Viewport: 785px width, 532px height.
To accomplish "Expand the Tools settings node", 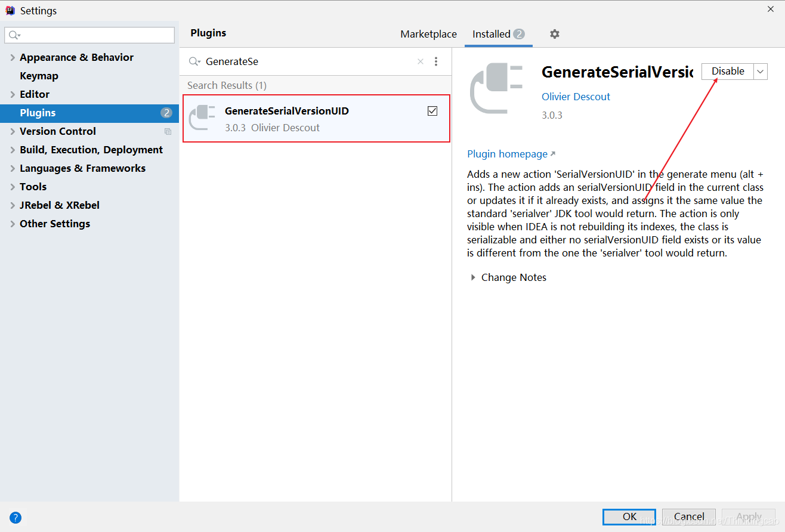I will pyautogui.click(x=13, y=187).
